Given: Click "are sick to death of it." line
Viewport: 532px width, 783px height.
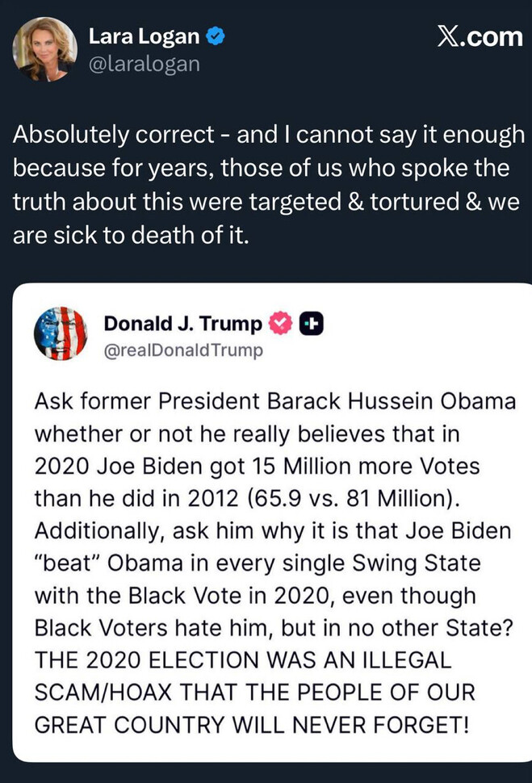Looking at the screenshot, I should [x=128, y=237].
